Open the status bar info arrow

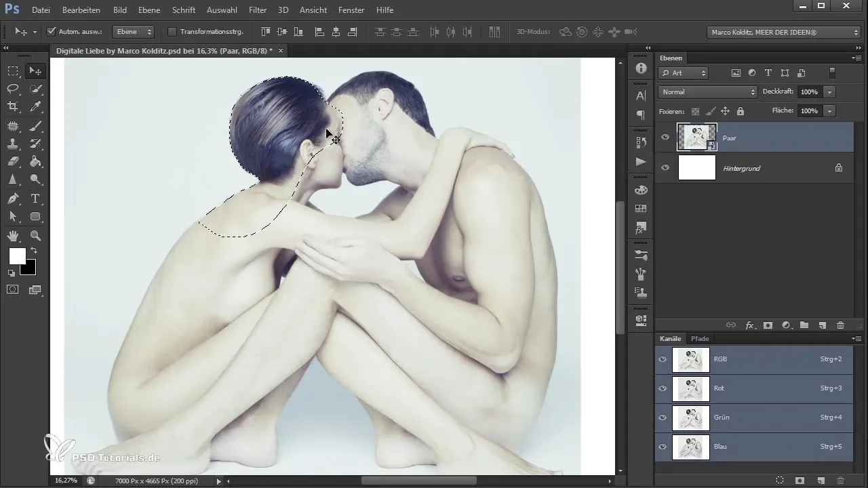coord(218,481)
